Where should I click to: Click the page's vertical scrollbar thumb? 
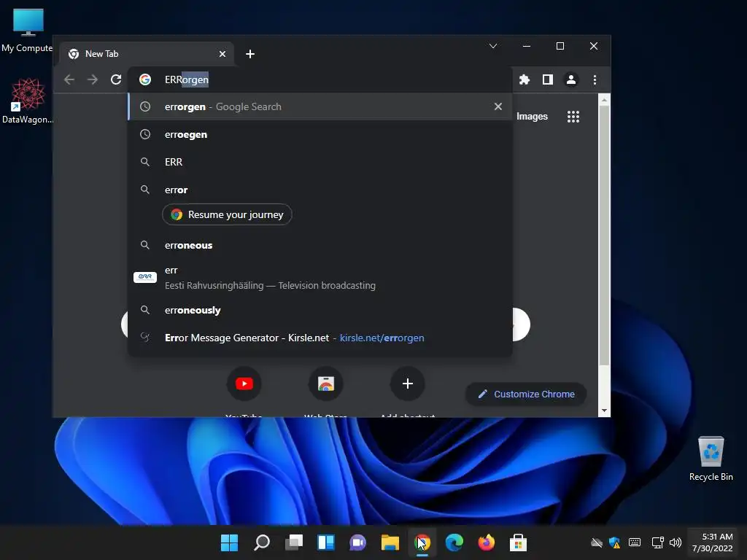click(x=603, y=236)
